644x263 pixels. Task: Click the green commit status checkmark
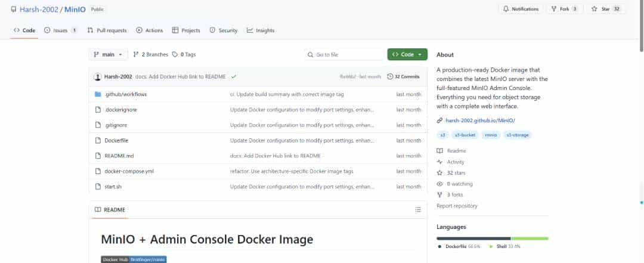click(x=234, y=76)
